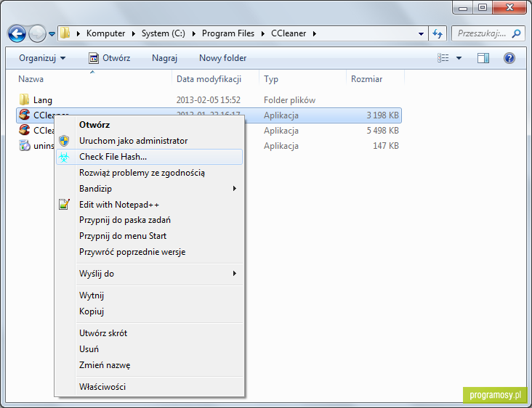Click the magnifier search icon
532x408 pixels.
pyautogui.click(x=517, y=33)
